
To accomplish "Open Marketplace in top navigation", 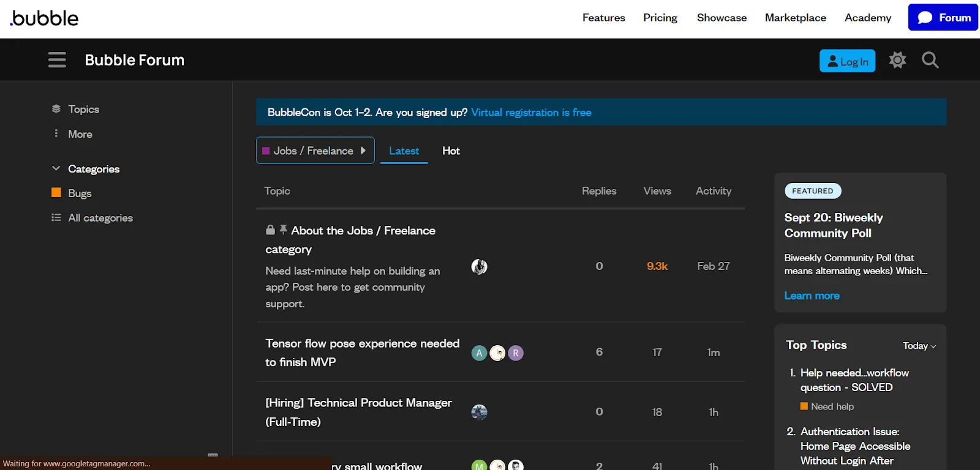I will click(x=795, y=18).
